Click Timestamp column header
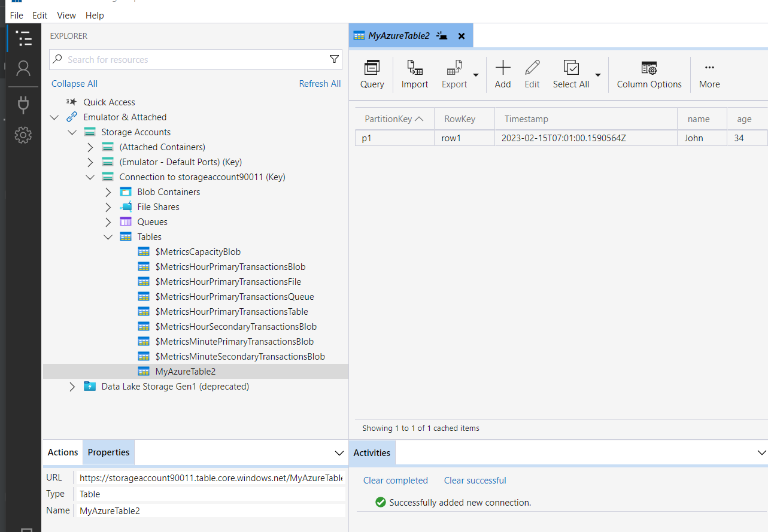Viewport: 768px width, 532px height. coord(586,119)
